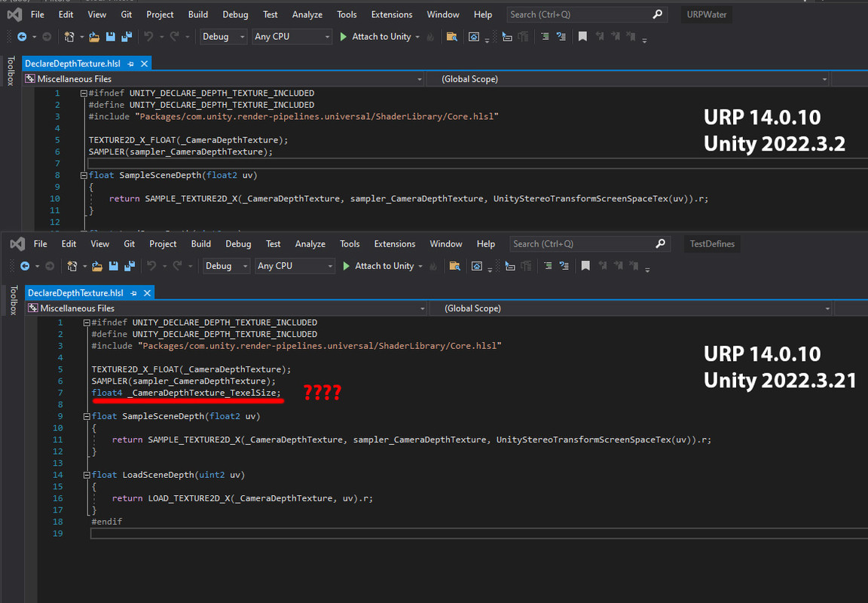The image size is (868, 603).
Task: Click the Undo icon
Action: tap(148, 36)
